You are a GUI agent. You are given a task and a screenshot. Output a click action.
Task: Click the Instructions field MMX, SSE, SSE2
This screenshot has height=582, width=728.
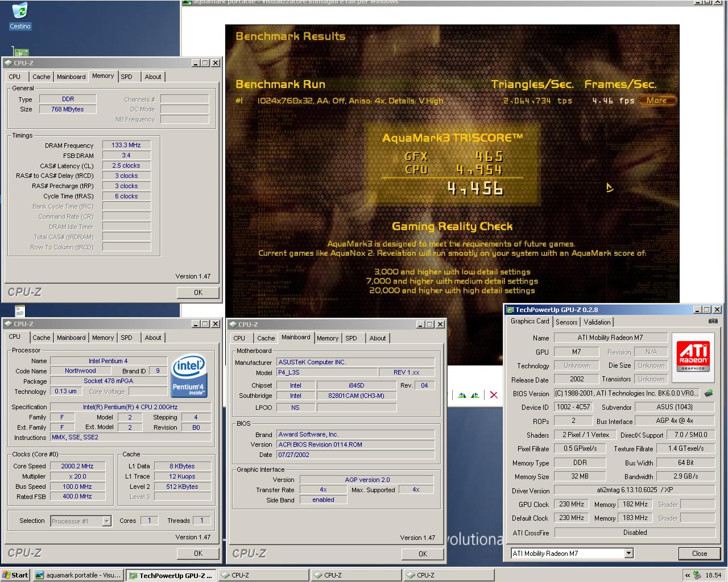click(130, 437)
